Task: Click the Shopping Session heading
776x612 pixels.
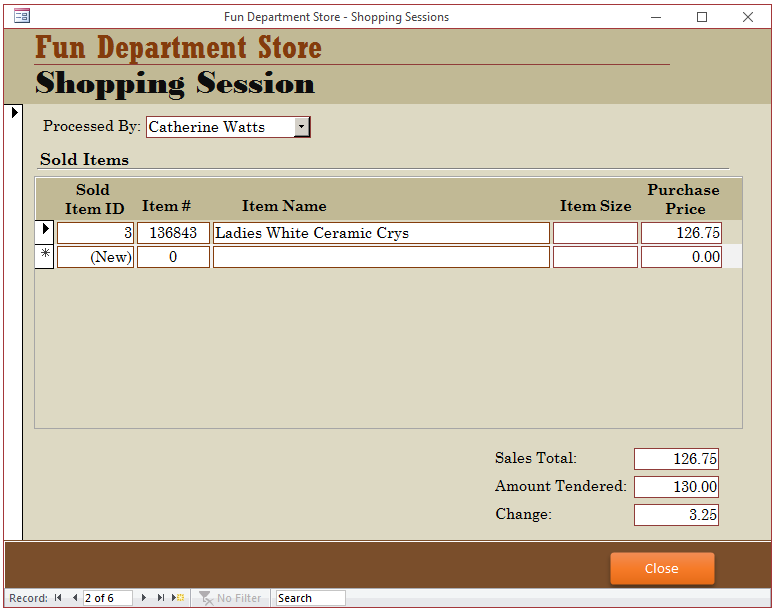Action: (x=175, y=83)
